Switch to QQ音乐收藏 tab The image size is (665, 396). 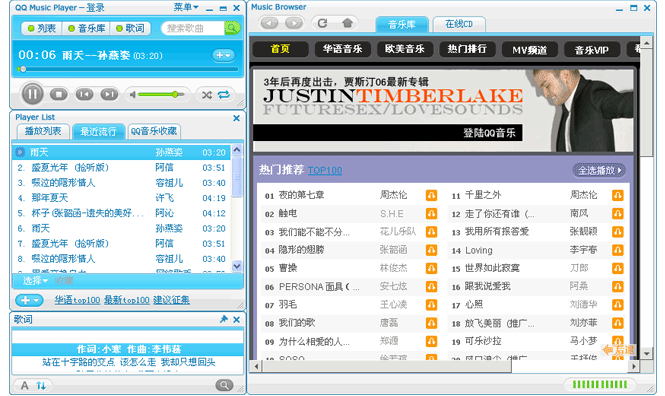tap(154, 131)
